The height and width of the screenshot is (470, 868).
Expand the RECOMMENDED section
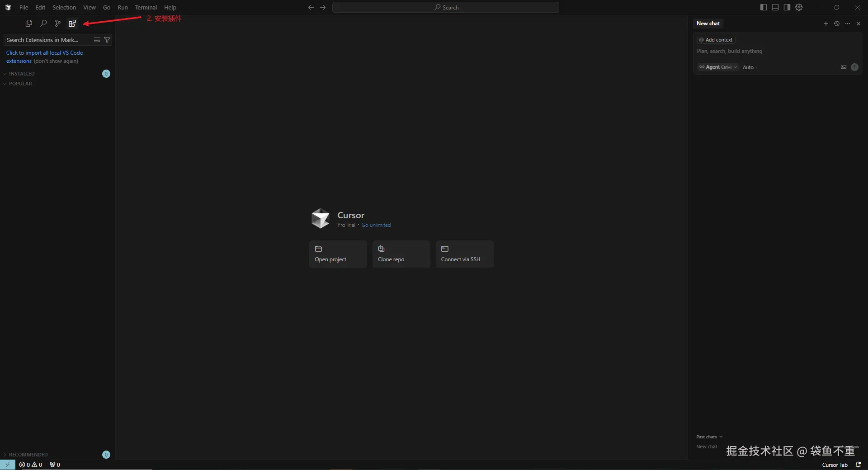pyautogui.click(x=28, y=455)
